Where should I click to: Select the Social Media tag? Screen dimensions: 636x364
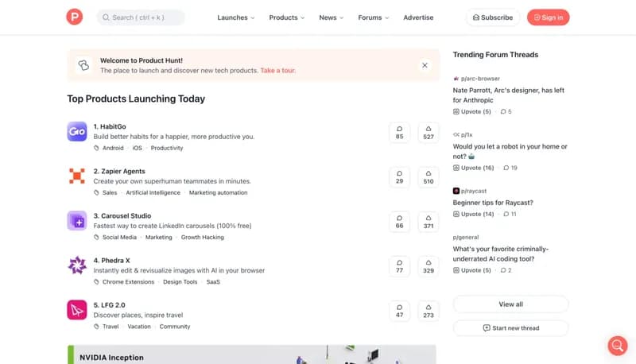tap(119, 237)
